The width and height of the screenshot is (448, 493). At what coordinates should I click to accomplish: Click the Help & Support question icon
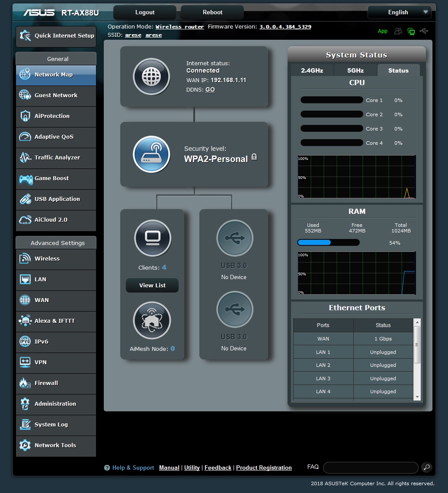tap(107, 468)
